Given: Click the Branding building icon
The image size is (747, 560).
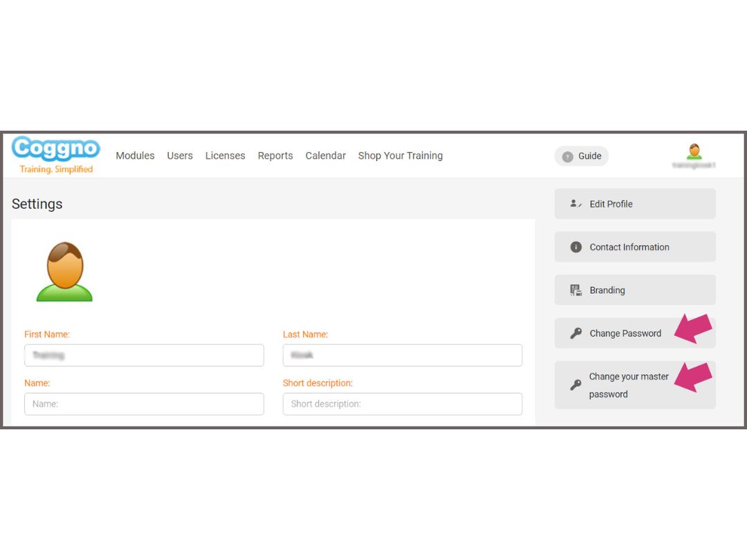Looking at the screenshot, I should click(x=576, y=290).
